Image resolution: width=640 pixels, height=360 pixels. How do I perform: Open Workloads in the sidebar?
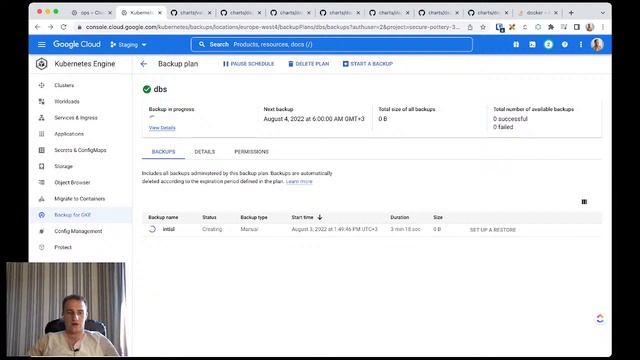click(x=67, y=101)
